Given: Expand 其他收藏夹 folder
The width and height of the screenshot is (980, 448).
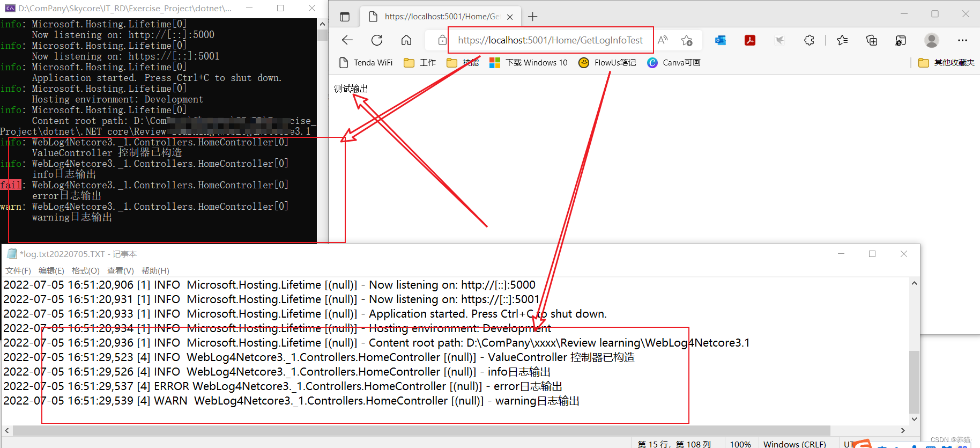Looking at the screenshot, I should pos(946,63).
